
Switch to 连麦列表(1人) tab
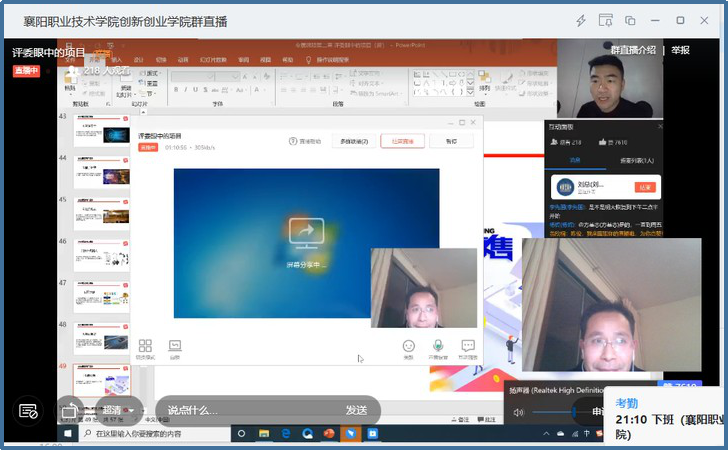(x=637, y=160)
